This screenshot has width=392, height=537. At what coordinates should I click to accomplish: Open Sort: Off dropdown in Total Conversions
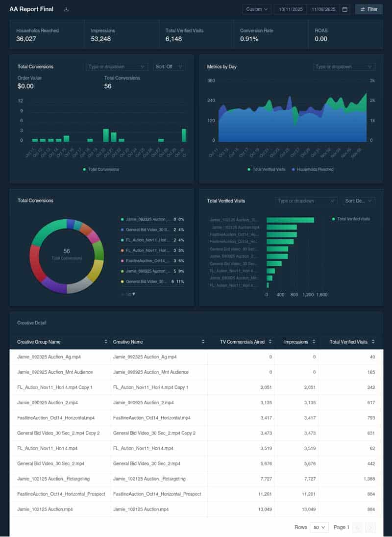tap(169, 67)
